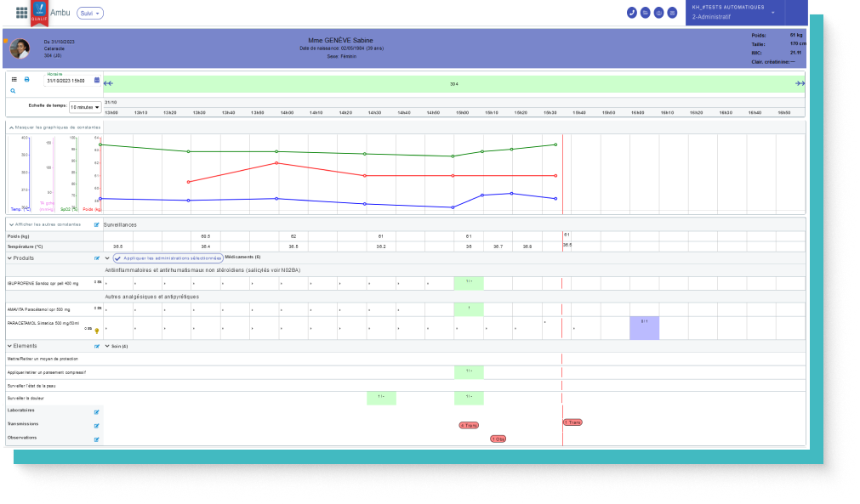This screenshot has height=504, width=860.
Task: Click the edit icon next to Transmissions
Action: pyautogui.click(x=97, y=426)
